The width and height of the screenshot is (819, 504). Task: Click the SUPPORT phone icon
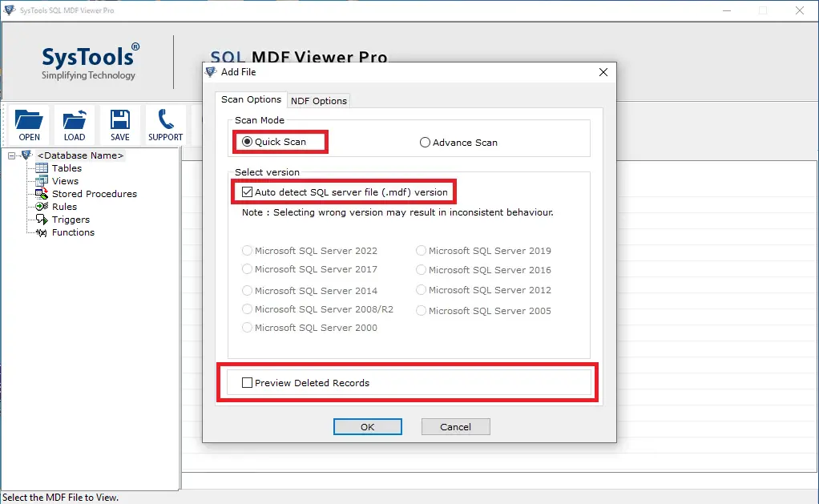click(166, 119)
